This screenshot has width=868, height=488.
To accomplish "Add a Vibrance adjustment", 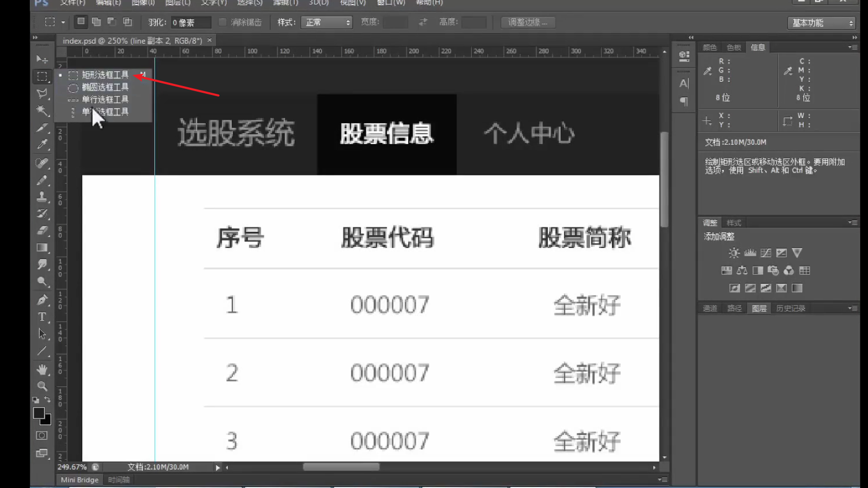I will [x=797, y=253].
